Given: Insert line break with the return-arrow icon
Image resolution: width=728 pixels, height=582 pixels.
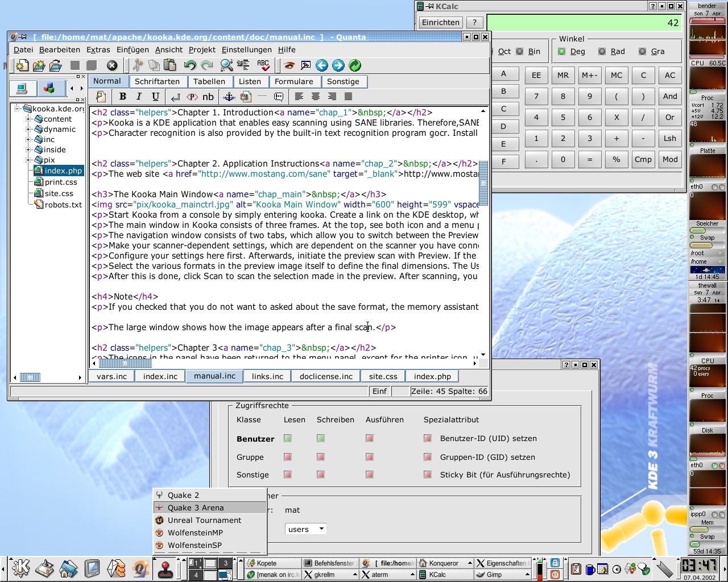Looking at the screenshot, I should pos(175,97).
